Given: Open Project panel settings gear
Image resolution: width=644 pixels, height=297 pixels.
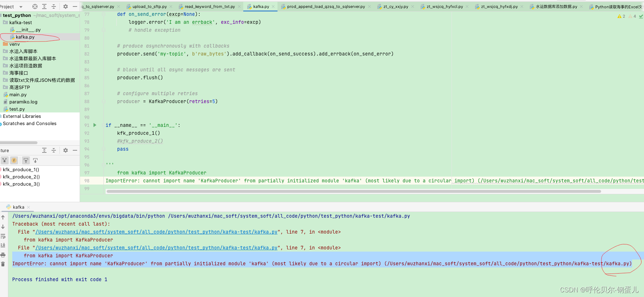Looking at the screenshot, I should pos(66,6).
